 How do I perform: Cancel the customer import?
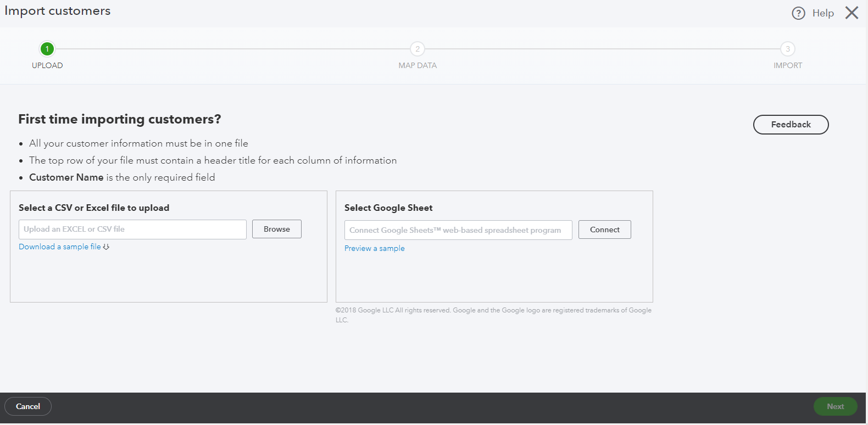pos(28,406)
